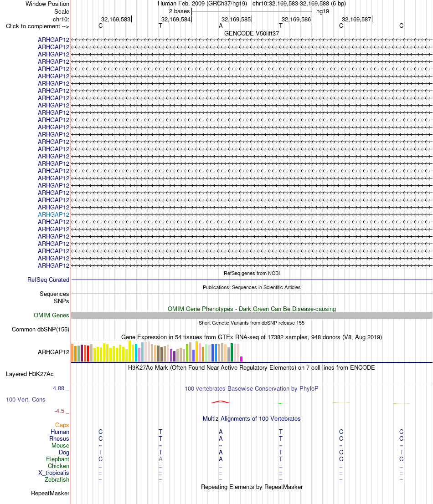Open the OMIM Genes track label
This screenshot has height=504, width=433.
tap(51, 316)
